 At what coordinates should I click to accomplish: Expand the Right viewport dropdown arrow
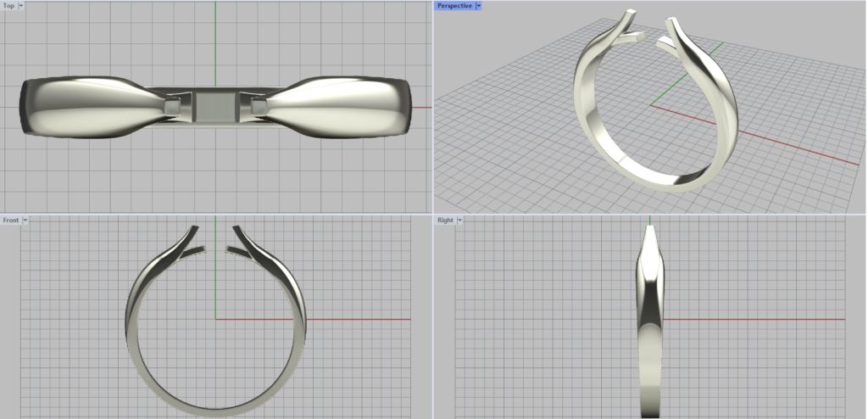[x=459, y=220]
